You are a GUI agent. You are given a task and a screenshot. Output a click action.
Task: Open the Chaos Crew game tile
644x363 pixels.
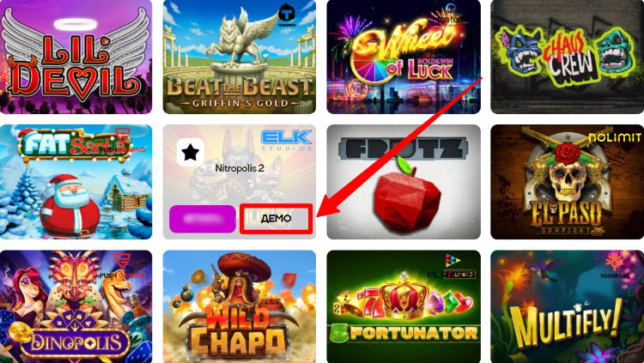pos(568,57)
